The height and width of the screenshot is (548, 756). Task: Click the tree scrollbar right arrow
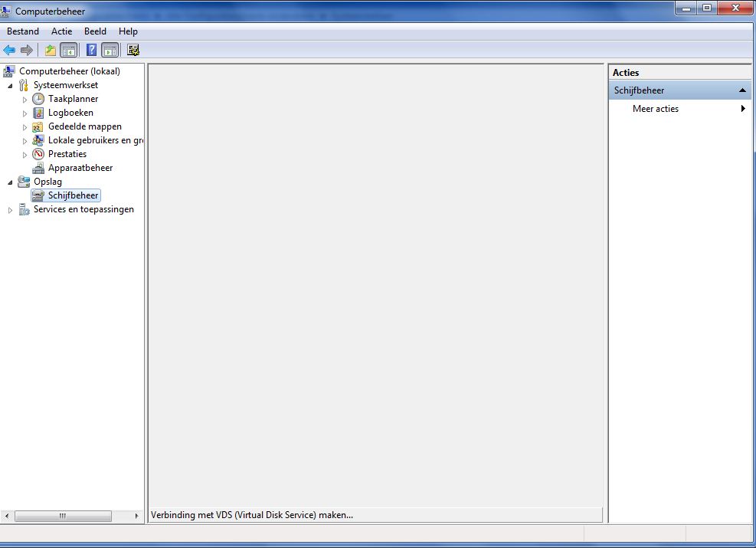pos(137,516)
